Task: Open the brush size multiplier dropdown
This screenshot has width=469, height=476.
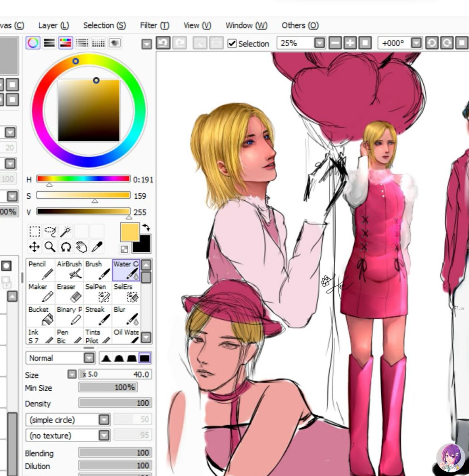Action: tap(72, 374)
